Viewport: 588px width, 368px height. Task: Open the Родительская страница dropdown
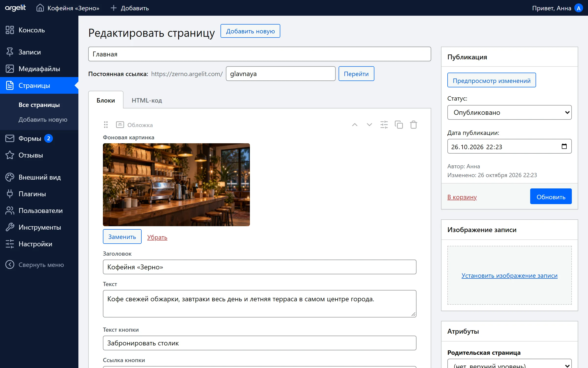(509, 364)
